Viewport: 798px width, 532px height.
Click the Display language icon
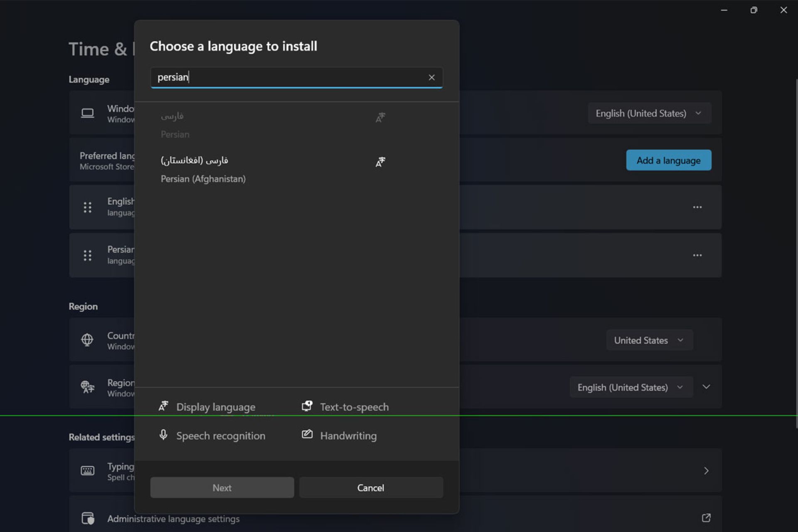163,406
